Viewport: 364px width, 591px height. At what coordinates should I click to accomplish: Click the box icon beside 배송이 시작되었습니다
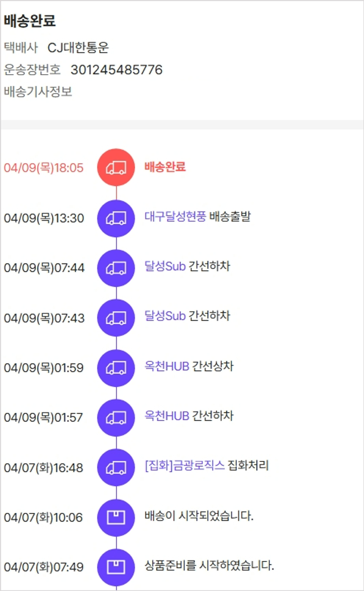[116, 517]
